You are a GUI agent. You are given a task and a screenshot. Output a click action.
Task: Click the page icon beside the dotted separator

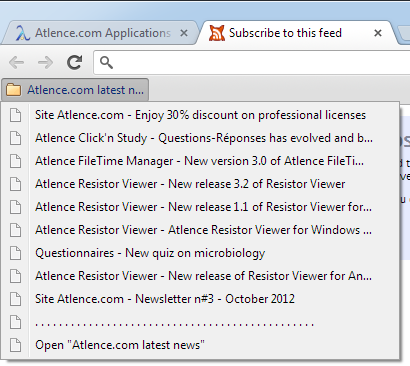click(15, 322)
